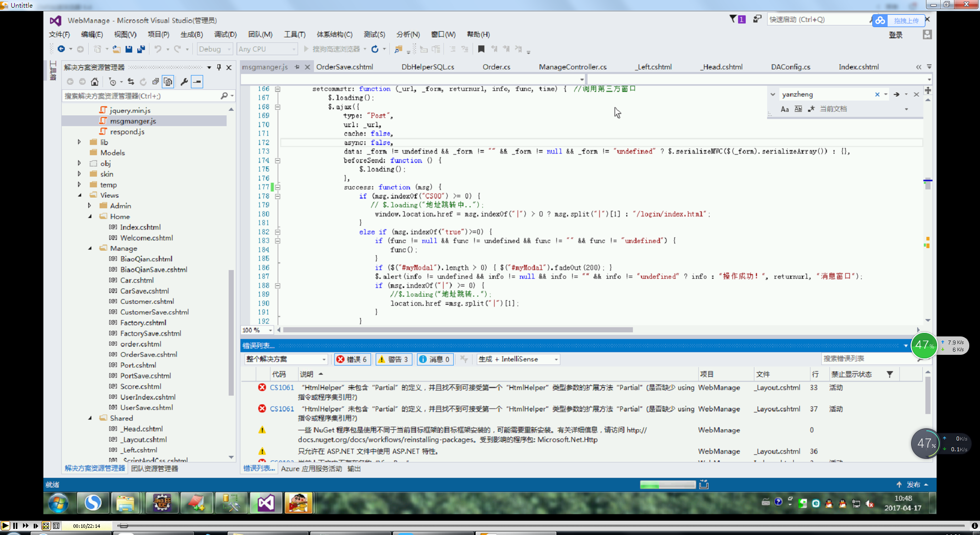Image resolution: width=980 pixels, height=535 pixels.
Task: Toggle Match Whole Word in find box
Action: tap(798, 109)
